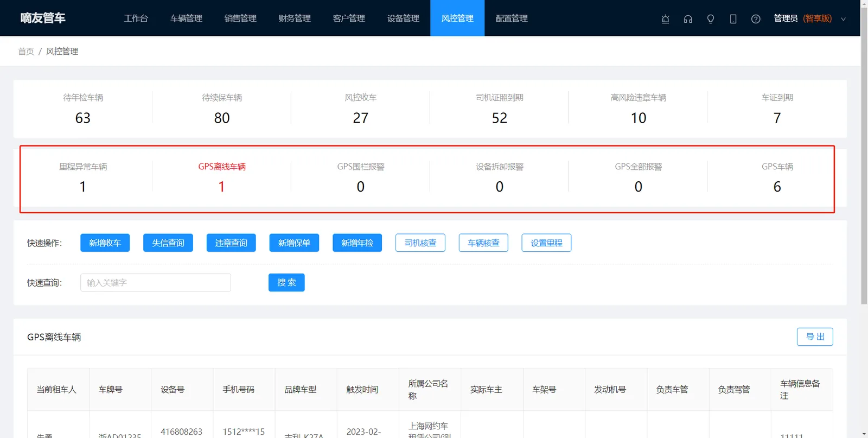Click the 司机核查 outlined button
The height and width of the screenshot is (438, 868).
click(420, 243)
